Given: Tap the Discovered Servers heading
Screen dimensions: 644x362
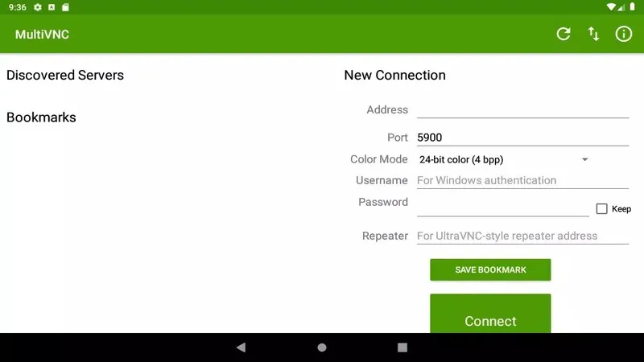Looking at the screenshot, I should tap(65, 75).
